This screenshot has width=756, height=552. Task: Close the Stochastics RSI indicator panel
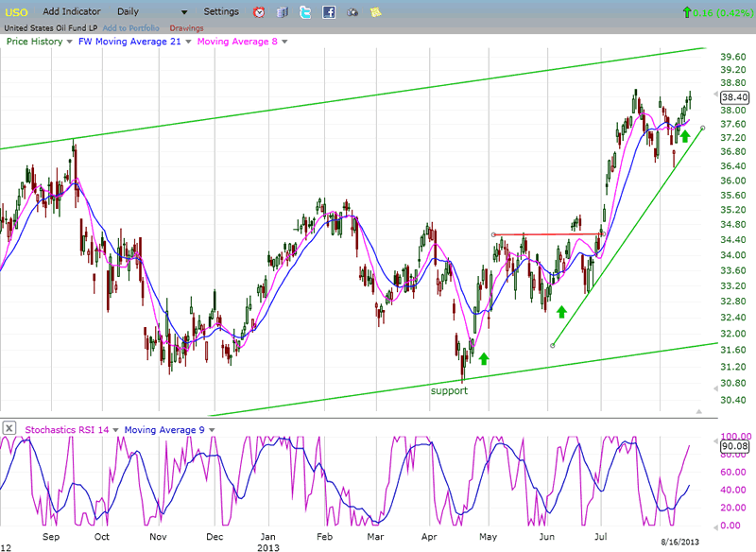(x=9, y=429)
